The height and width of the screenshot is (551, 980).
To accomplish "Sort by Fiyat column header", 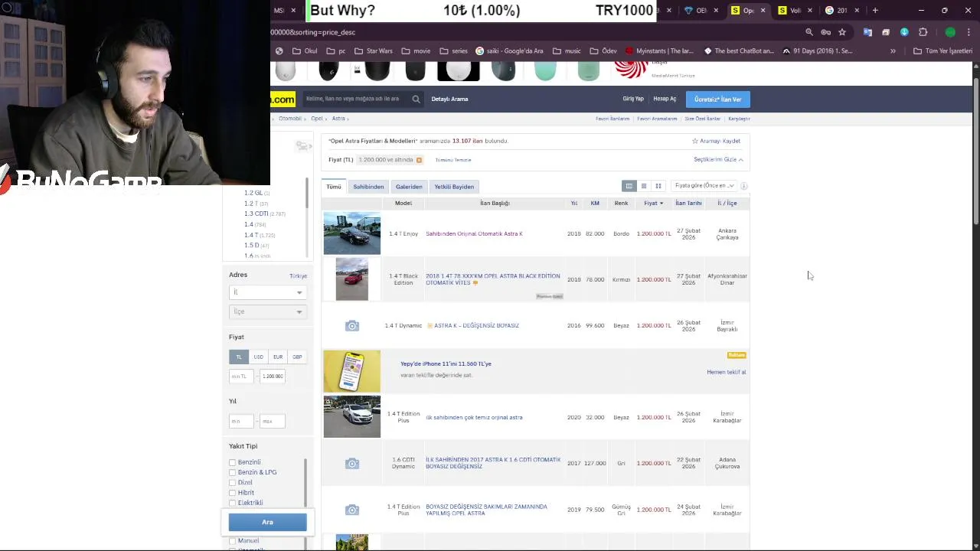I will (x=653, y=203).
